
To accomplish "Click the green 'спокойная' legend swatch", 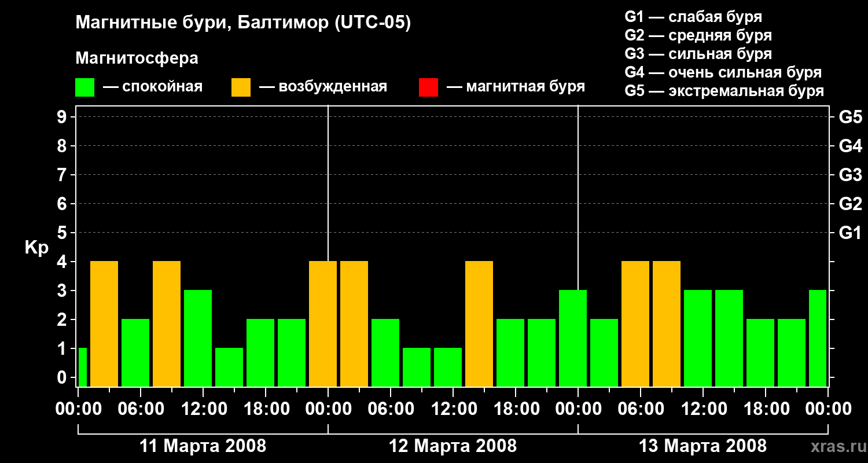I will click(x=84, y=87).
